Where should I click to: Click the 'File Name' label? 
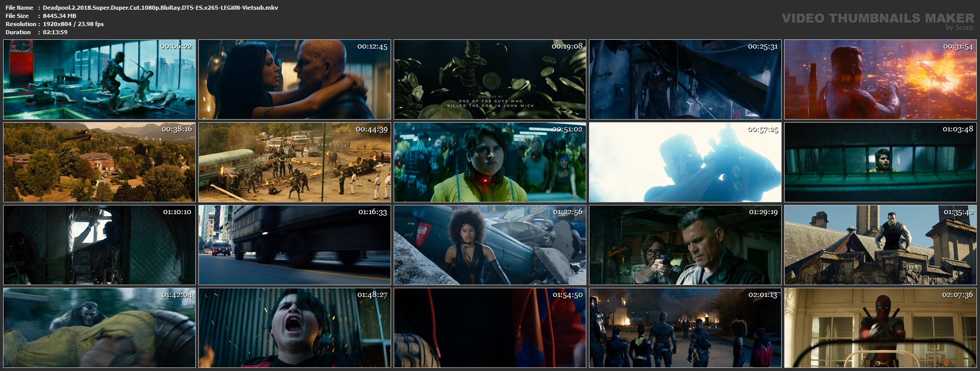(19, 8)
